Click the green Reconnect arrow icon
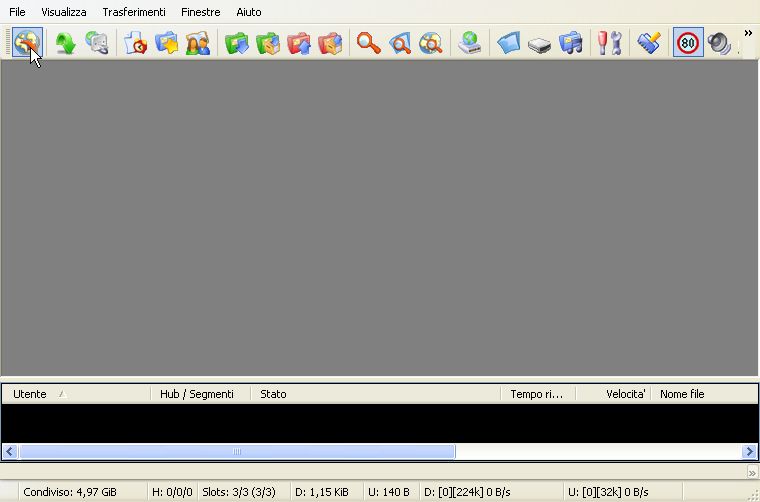 (65, 43)
